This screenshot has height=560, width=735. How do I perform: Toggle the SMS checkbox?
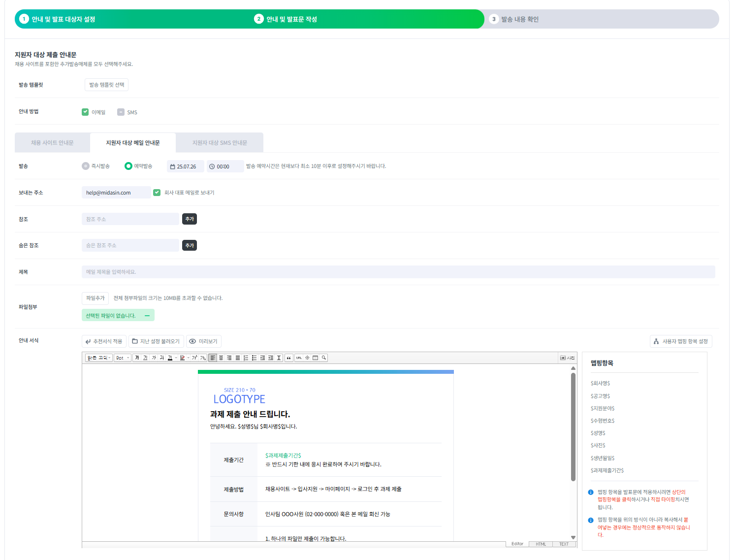coord(121,112)
